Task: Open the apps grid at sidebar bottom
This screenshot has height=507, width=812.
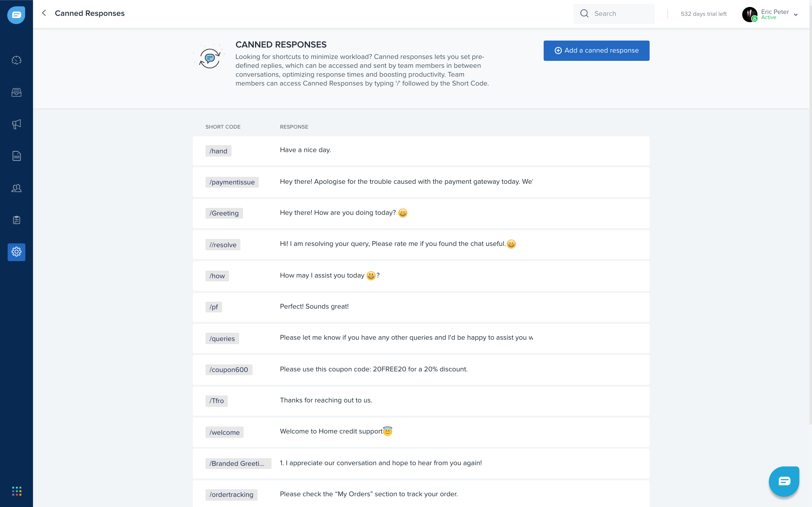Action: pyautogui.click(x=16, y=491)
